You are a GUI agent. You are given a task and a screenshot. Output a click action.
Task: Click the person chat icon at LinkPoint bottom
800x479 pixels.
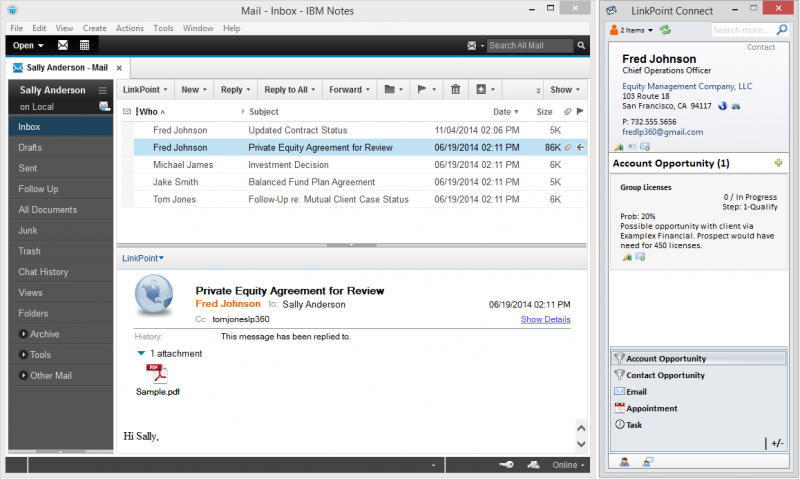648,462
